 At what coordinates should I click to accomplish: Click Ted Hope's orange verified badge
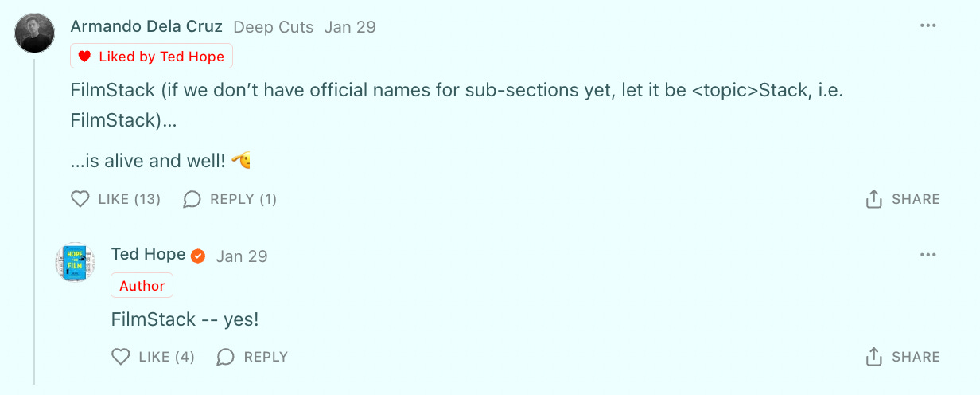pos(199,256)
